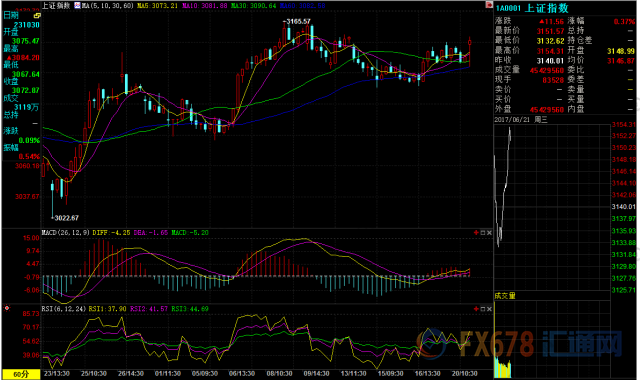Click the MACD(26,12,9) indicator label
The width and height of the screenshot is (640, 380).
[x=66, y=233]
